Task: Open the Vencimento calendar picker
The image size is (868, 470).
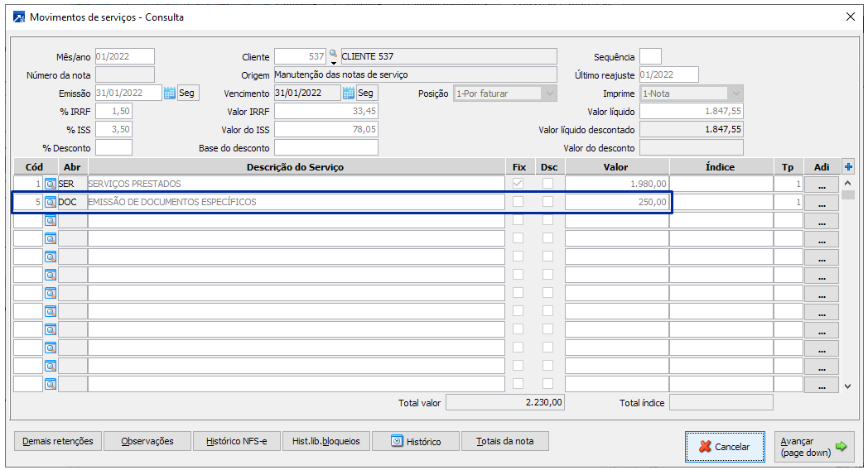Action: [x=348, y=93]
